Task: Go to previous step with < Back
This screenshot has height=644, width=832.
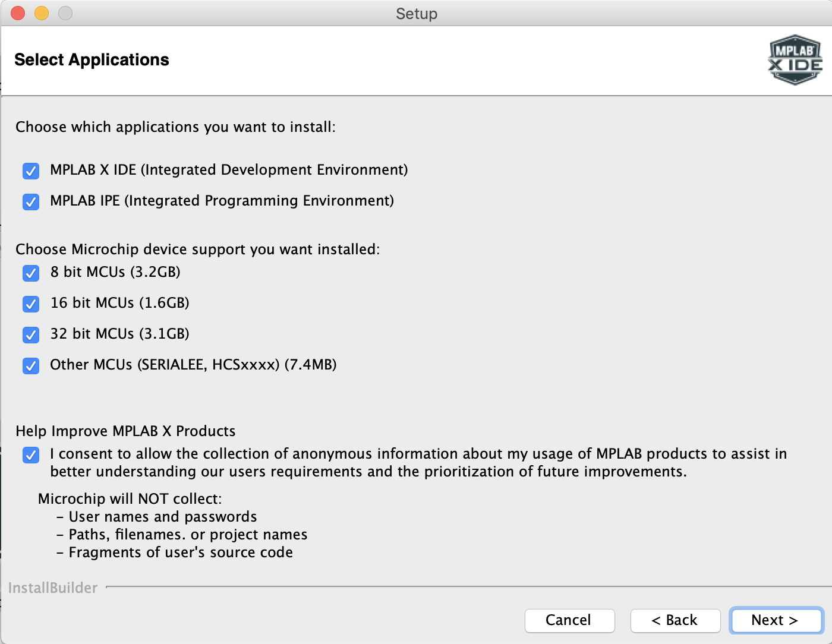Action: click(675, 620)
